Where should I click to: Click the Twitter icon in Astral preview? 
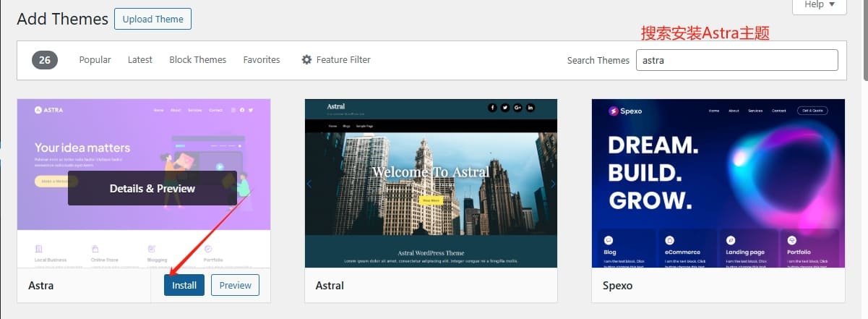click(x=505, y=108)
